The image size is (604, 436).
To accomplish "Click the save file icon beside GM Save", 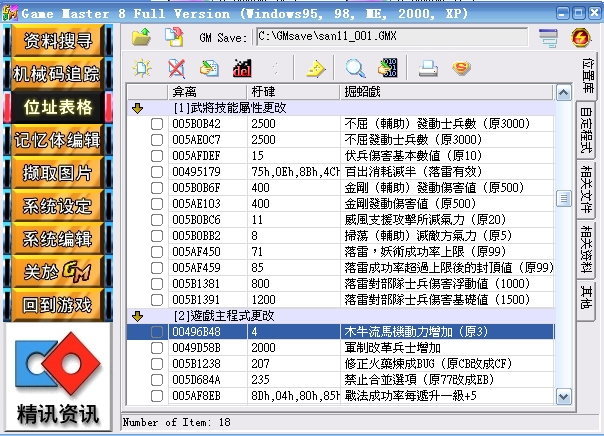I will pyautogui.click(x=173, y=38).
